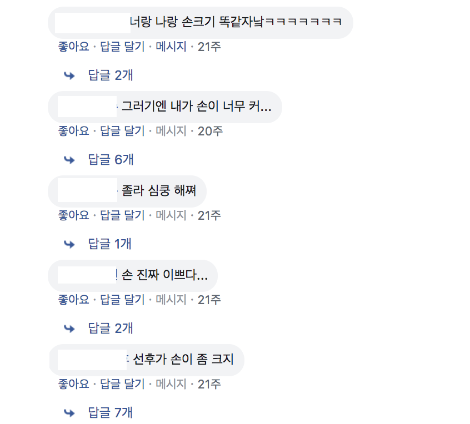Screen dimensions: 470x424
Task: Click reply arrow icon under 손크기 똑같자낰 comment
Action: [69, 76]
